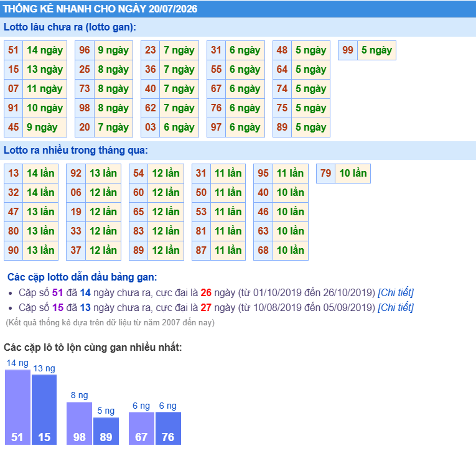Click Các cặp lotto dẫn đầu bảng gan heading
This screenshot has height=451, width=476.
coord(82,277)
